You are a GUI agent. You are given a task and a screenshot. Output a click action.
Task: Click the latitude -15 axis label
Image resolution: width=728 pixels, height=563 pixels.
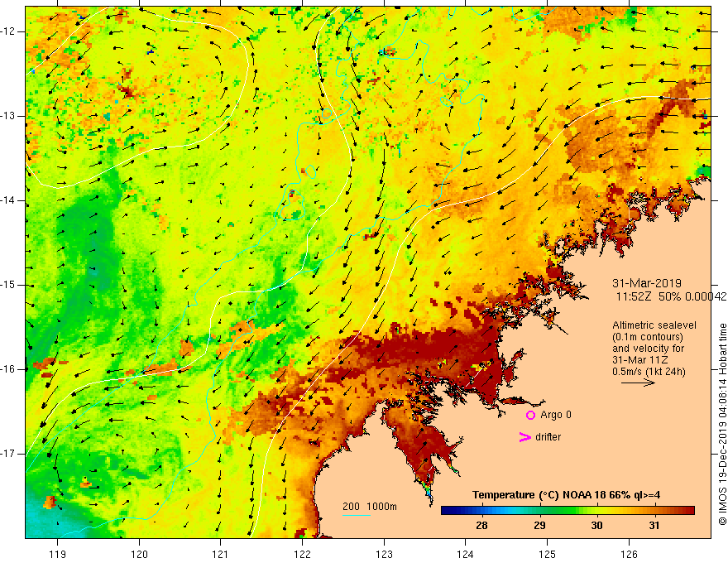[x=8, y=285]
